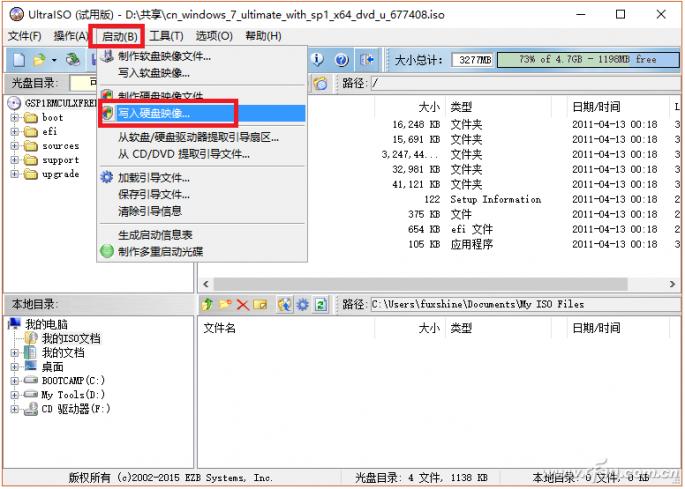This screenshot has width=685, height=489.
Task: Click the ISO list horizontal scrollbar thumb
Action: [420, 284]
